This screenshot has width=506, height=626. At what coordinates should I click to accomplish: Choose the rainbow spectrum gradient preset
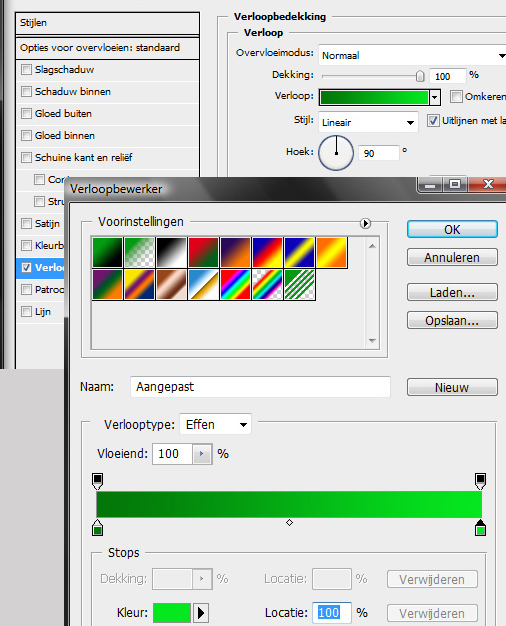[235, 284]
